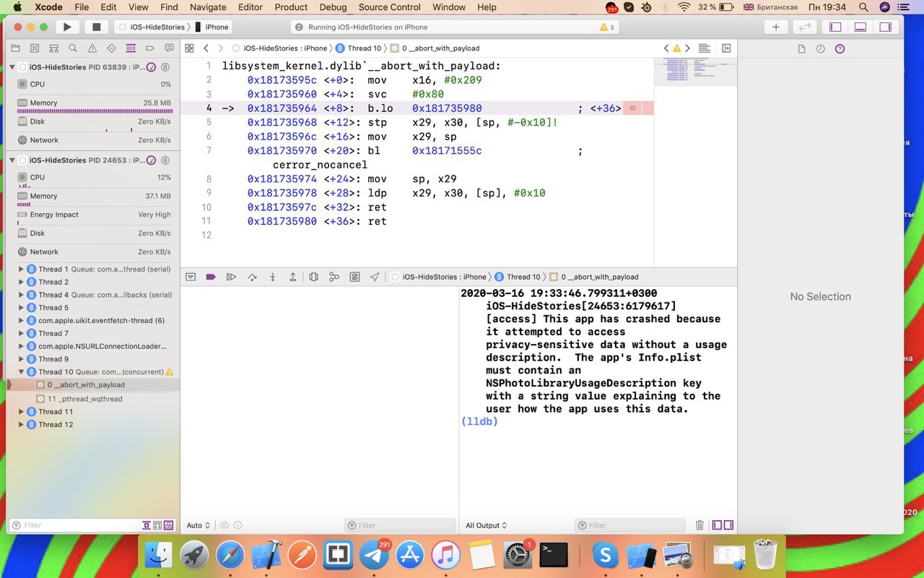Screen dimensions: 924x578
Task: Toggle the debug area visibility
Action: (x=860, y=27)
